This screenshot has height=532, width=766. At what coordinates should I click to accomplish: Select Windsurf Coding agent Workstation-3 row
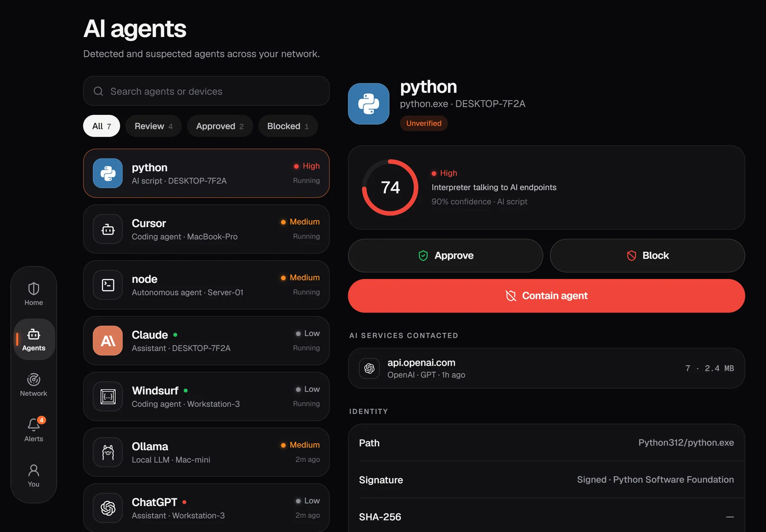206,396
